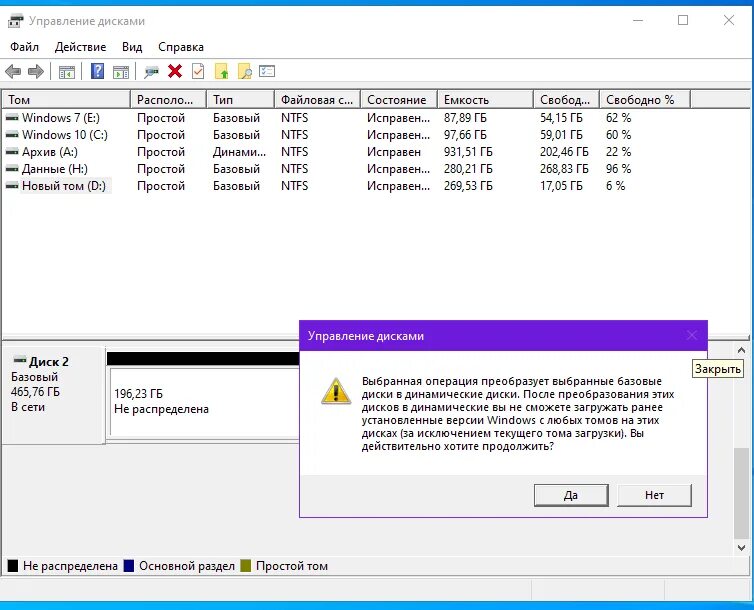Sort by the Том column header
The image size is (754, 610).
click(66, 100)
